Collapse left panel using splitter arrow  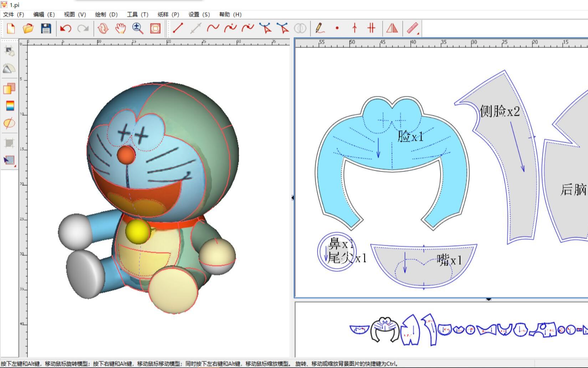(x=292, y=197)
